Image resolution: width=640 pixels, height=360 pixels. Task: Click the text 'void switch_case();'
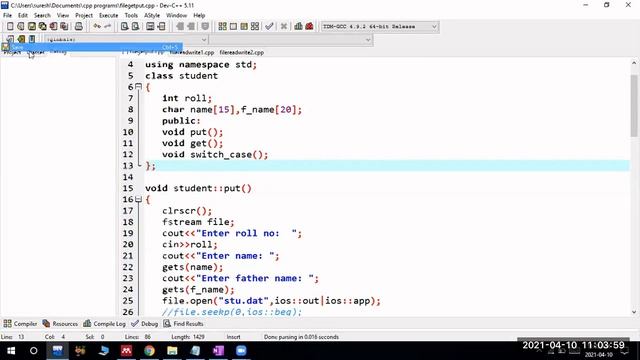(215, 155)
